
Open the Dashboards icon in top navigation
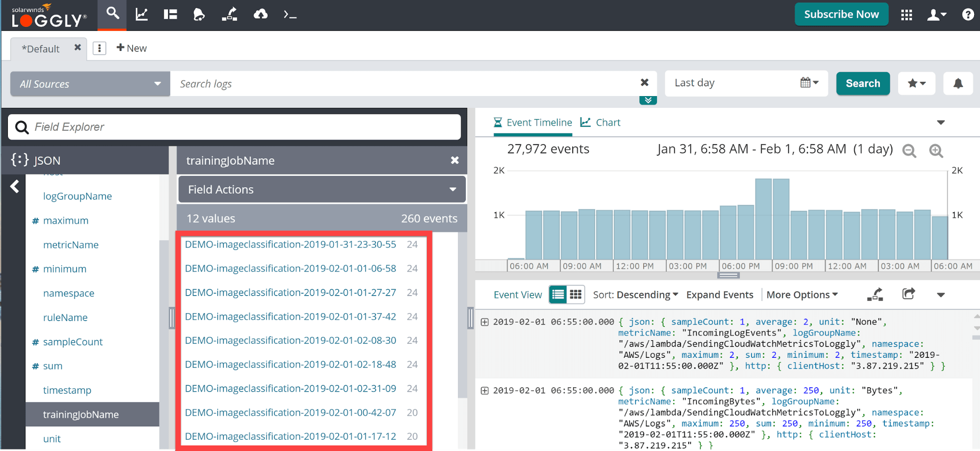[170, 15]
